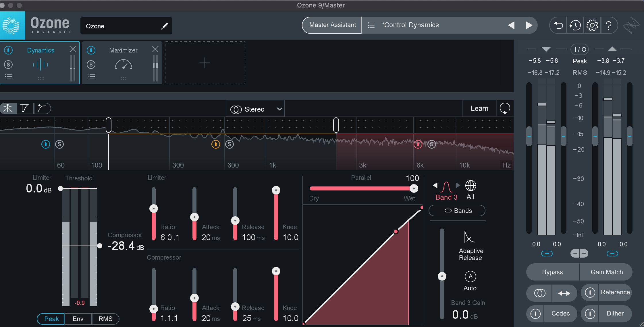
Task: Enable Auto gain A icon
Action: point(470,277)
